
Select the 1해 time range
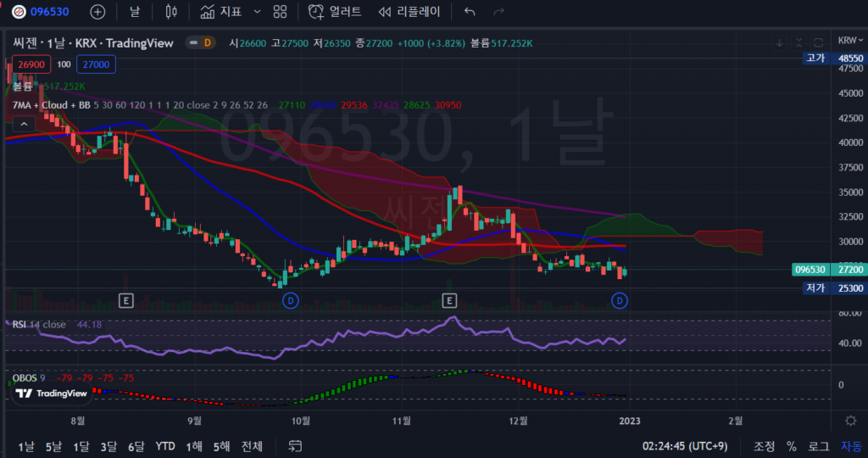[x=194, y=446]
